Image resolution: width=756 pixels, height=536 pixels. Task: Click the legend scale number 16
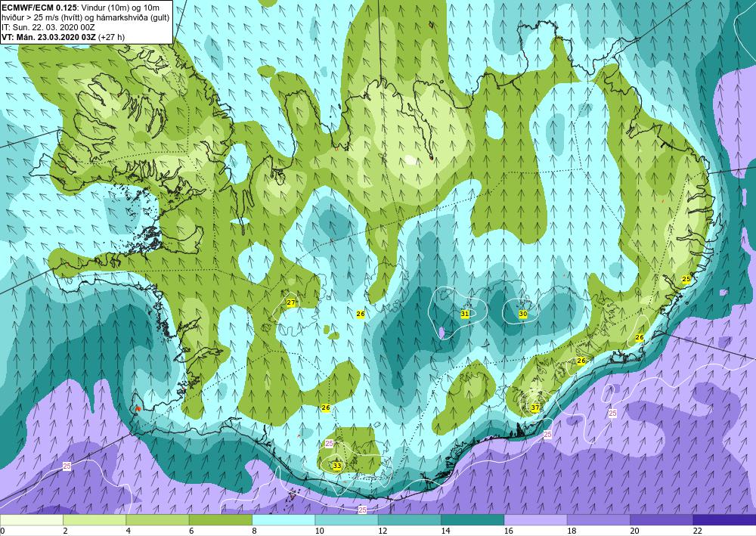tap(508, 531)
